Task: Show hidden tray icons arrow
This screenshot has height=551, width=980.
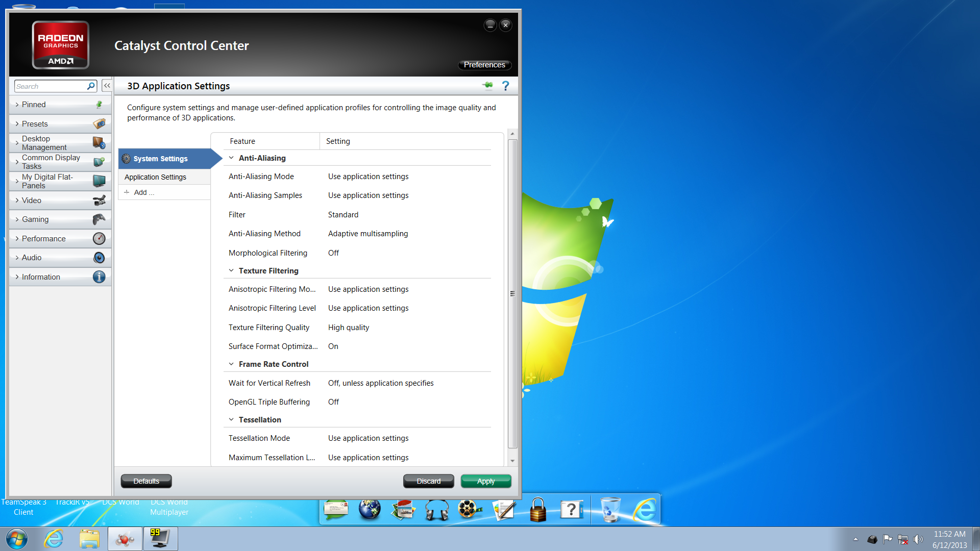Action: click(x=855, y=539)
